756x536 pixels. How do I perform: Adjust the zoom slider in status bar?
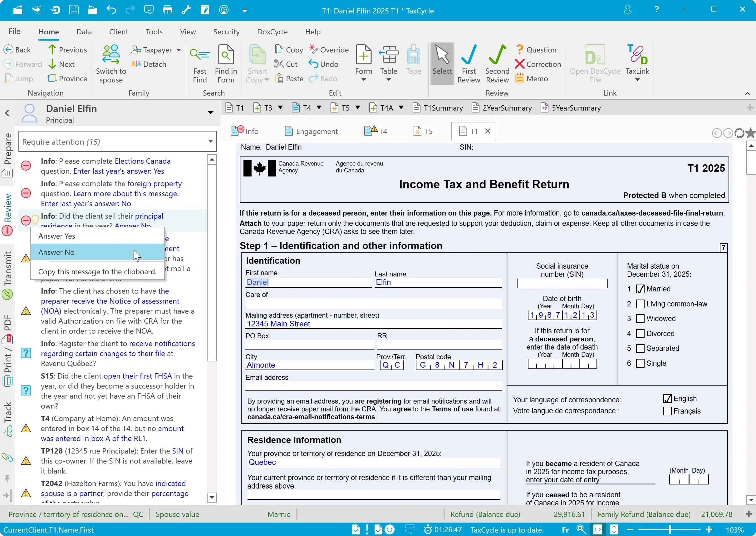pyautogui.click(x=670, y=530)
